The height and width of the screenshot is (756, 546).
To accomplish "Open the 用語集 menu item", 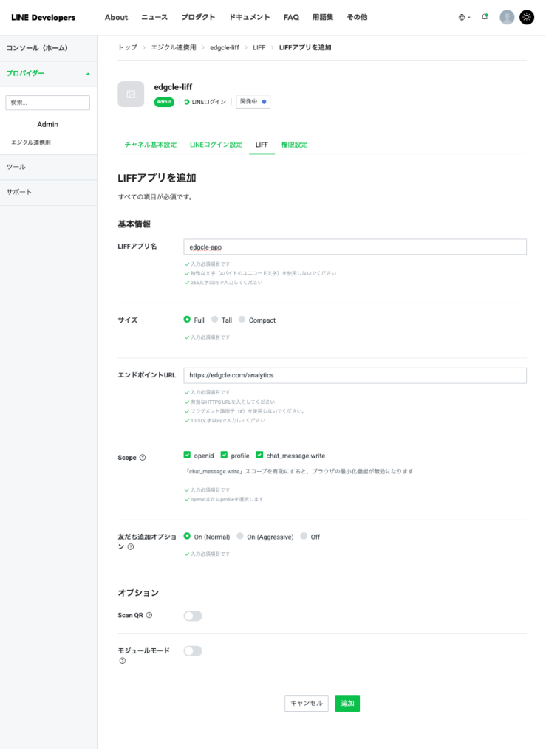I will click(x=323, y=18).
